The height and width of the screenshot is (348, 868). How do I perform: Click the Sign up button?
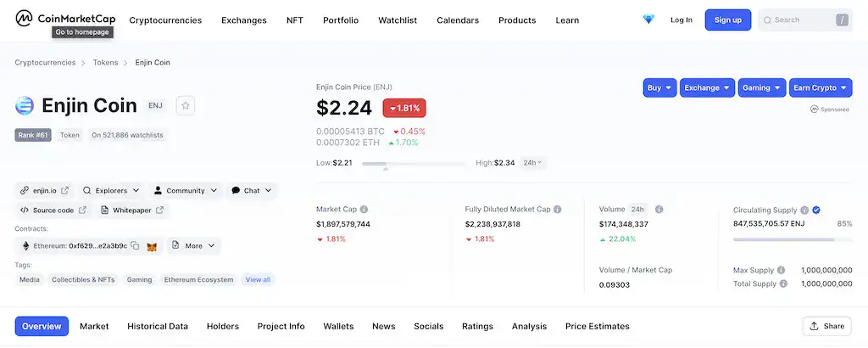point(728,20)
